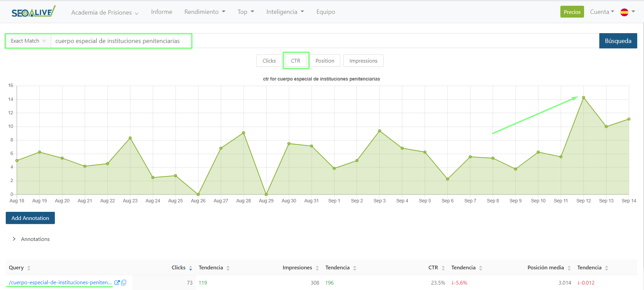Select the Sep 12 peak data point
644x290 pixels.
[x=583, y=97]
